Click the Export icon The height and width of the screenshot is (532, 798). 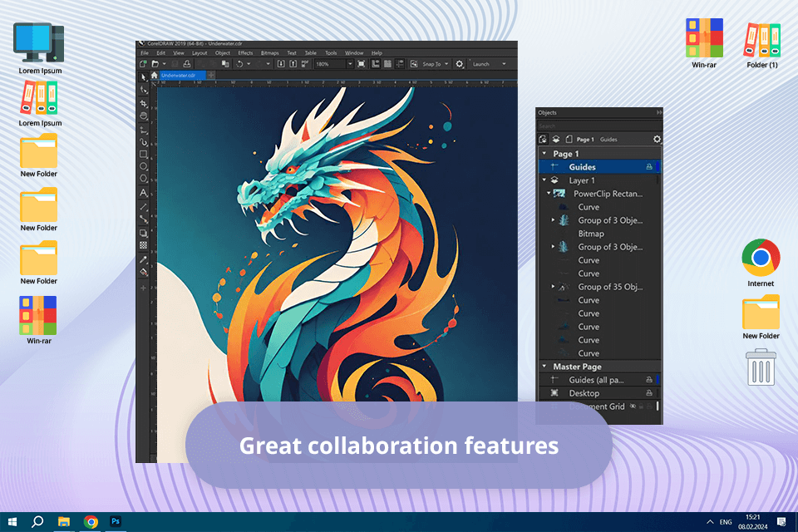(293, 64)
